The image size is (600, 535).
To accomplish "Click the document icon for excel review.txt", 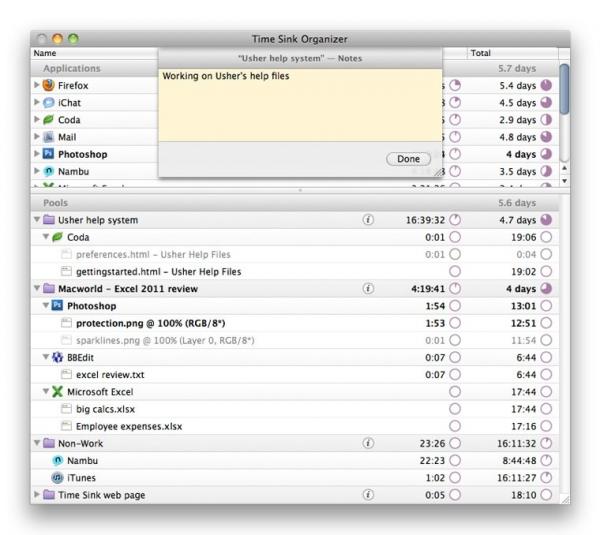I will click(x=66, y=374).
